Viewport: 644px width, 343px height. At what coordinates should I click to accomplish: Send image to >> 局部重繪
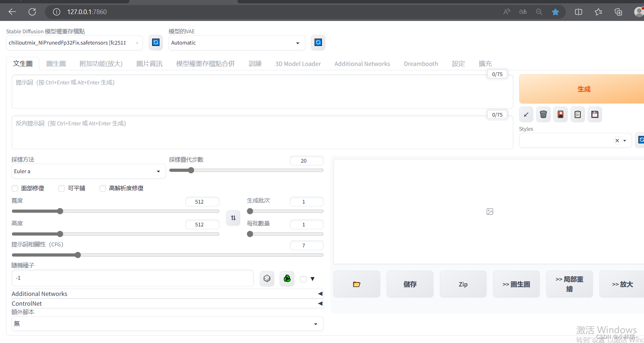coord(569,284)
